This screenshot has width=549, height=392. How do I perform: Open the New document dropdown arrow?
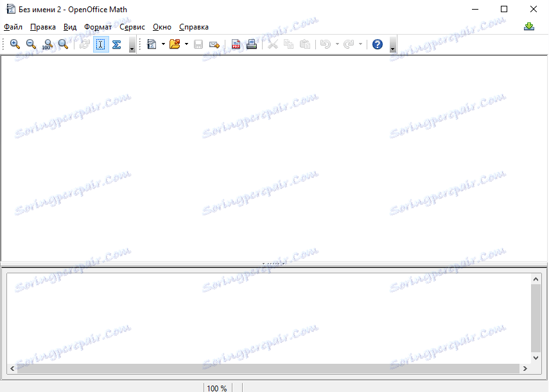164,44
